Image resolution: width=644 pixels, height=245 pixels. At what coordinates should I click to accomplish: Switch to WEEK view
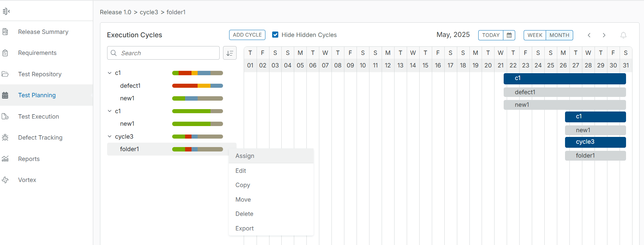coord(535,35)
